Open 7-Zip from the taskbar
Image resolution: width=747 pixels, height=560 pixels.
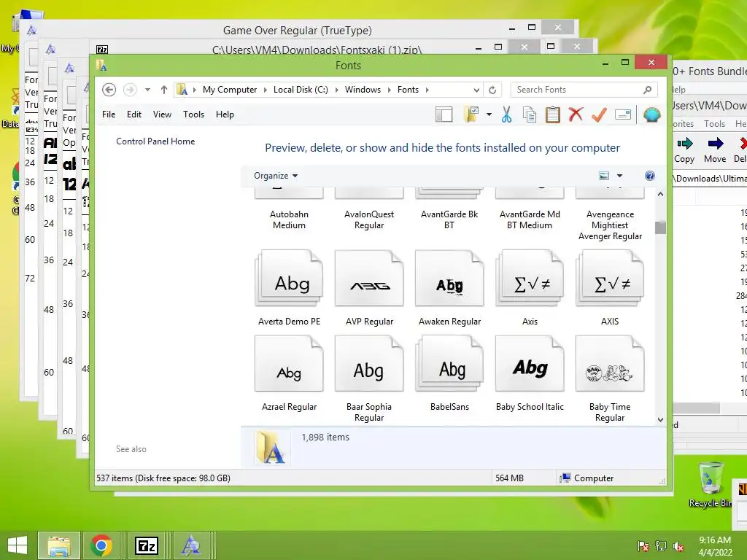pyautogui.click(x=146, y=545)
